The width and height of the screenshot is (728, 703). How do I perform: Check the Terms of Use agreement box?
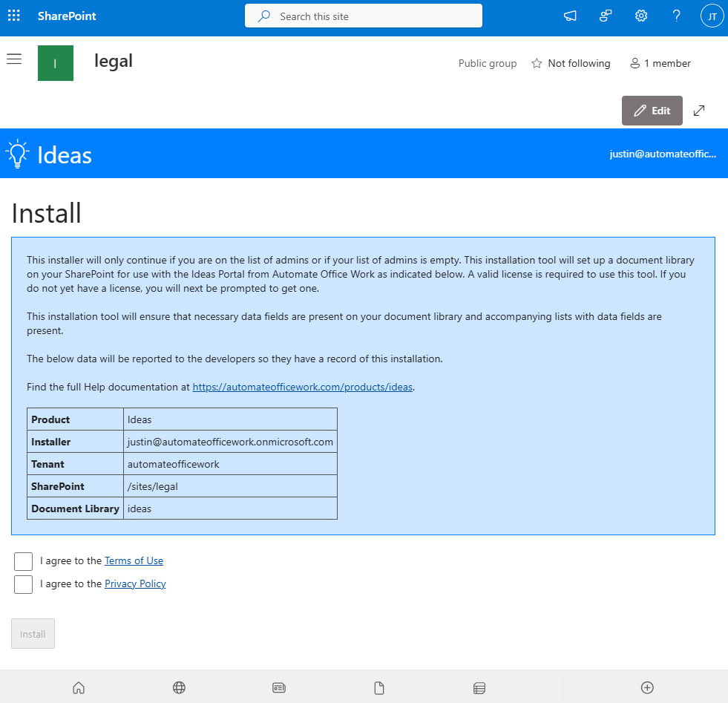point(24,561)
